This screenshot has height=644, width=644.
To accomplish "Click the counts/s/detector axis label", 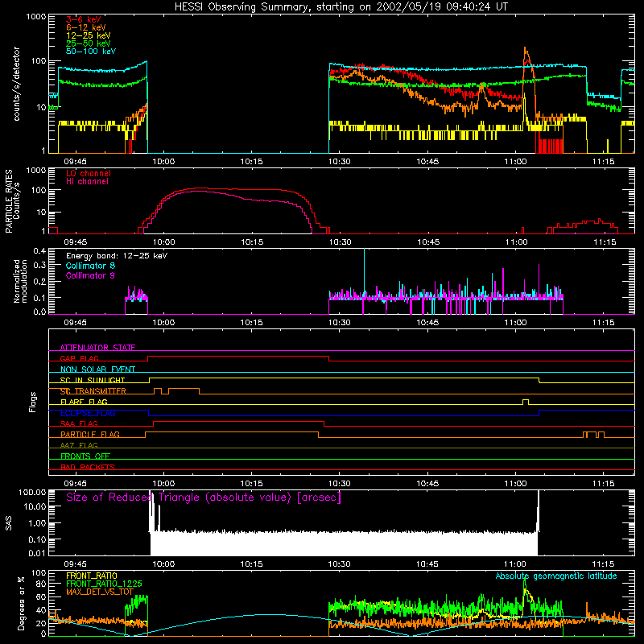I will coord(17,84).
